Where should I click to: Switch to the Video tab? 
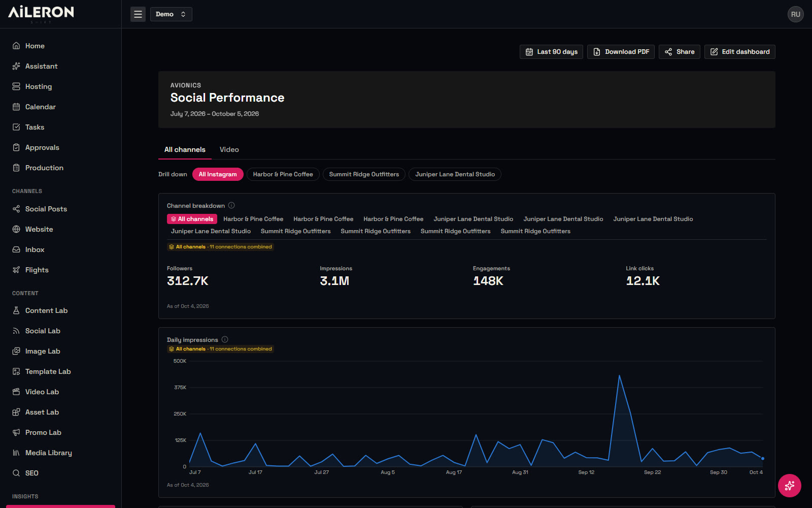tap(229, 149)
